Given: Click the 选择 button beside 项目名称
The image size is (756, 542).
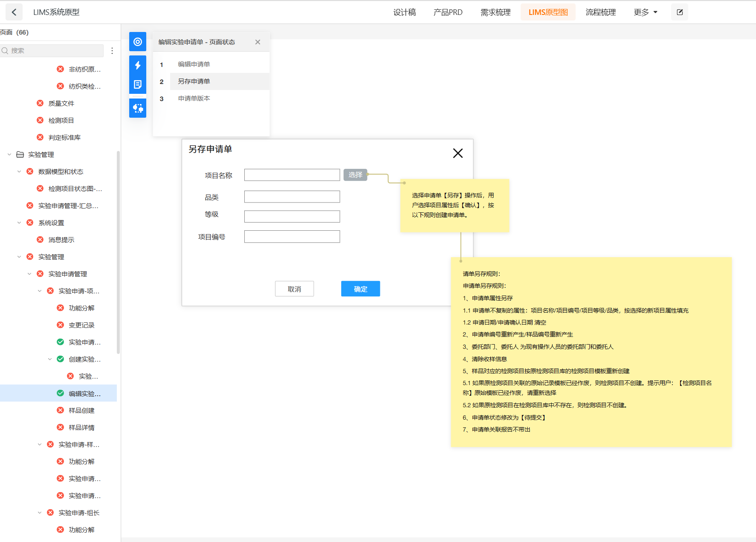Looking at the screenshot, I should coord(355,175).
